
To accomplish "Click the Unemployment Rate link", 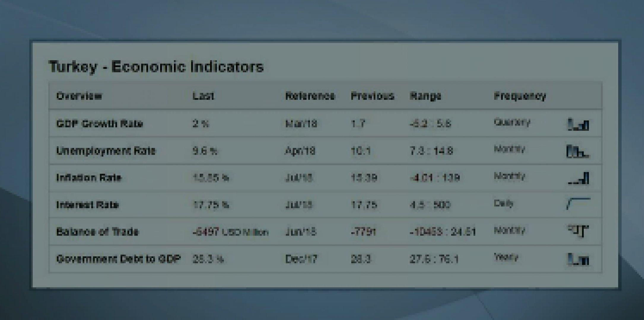I will [106, 151].
